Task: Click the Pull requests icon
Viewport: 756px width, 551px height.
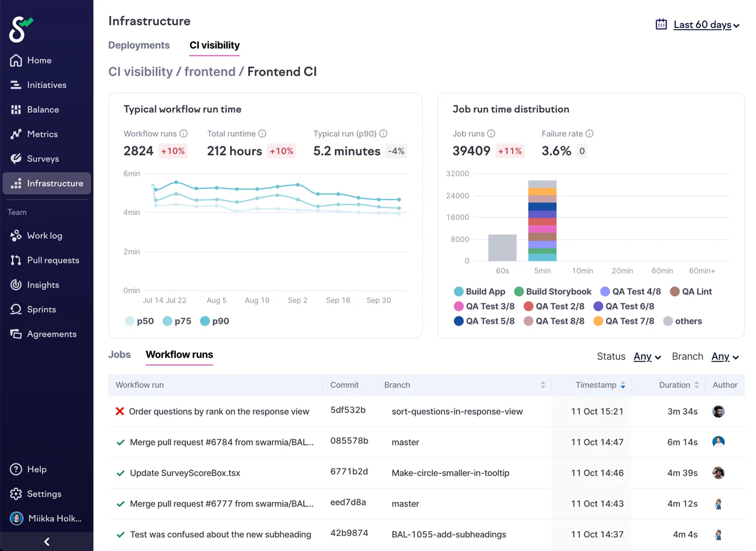Action: tap(16, 261)
